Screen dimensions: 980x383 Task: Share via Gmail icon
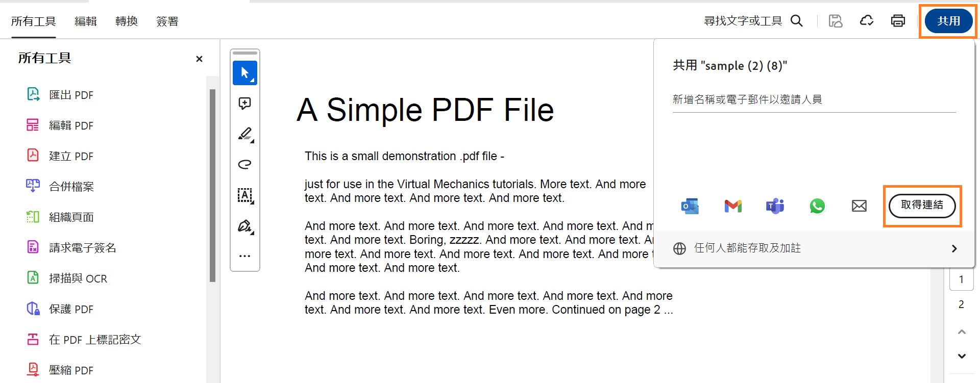point(732,206)
